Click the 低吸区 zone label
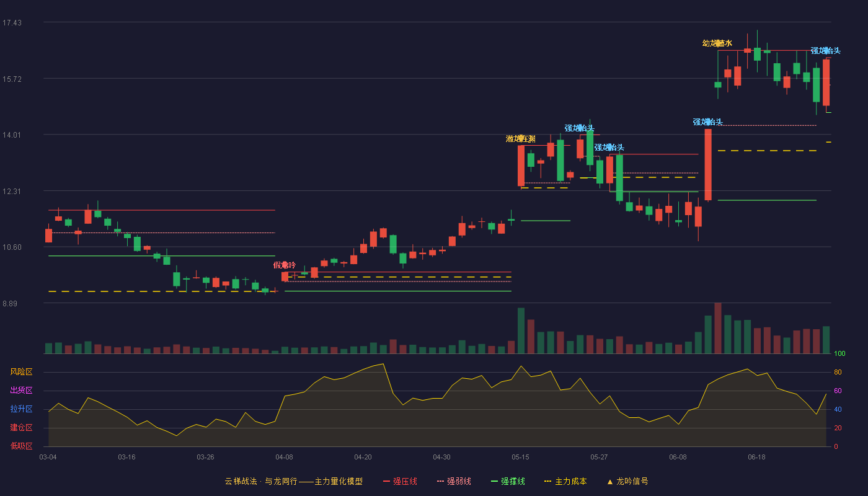 coord(22,446)
